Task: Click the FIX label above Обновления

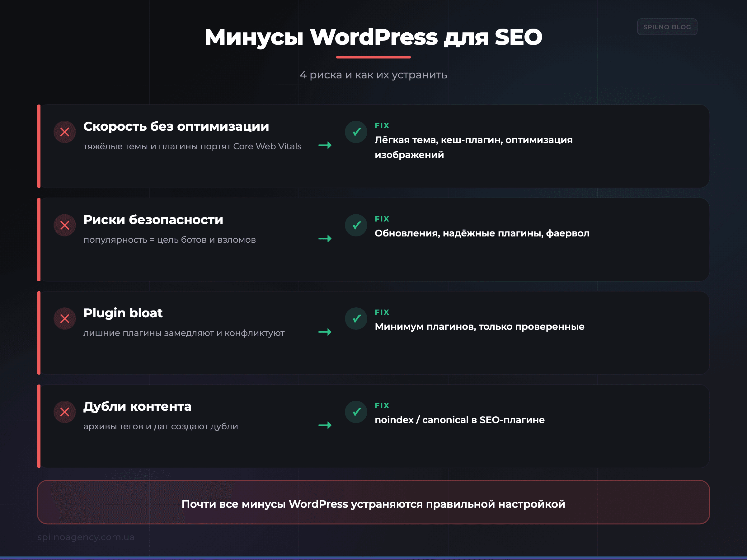Action: point(382,219)
